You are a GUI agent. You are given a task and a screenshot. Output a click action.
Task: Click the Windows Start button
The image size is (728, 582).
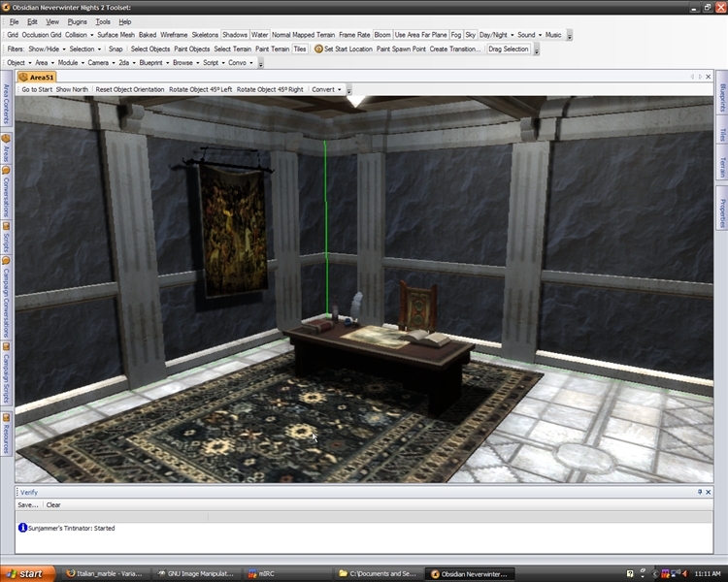(27, 573)
